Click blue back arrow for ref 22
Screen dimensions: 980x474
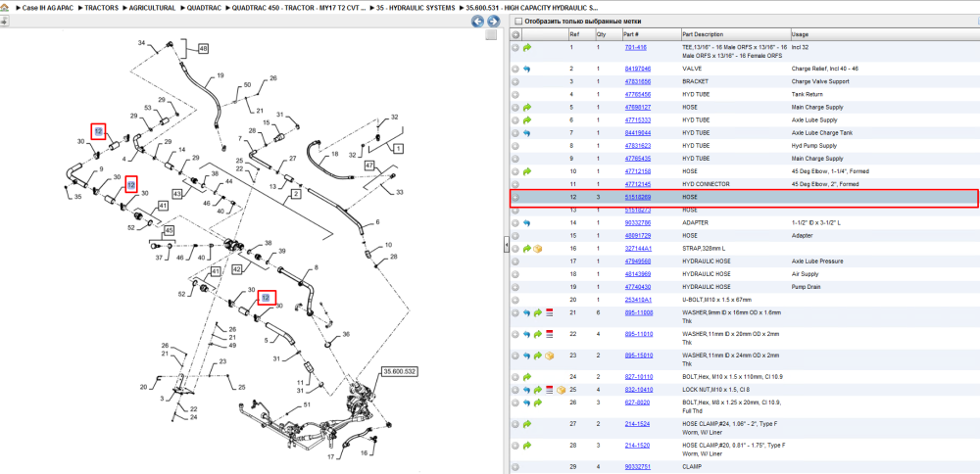click(x=527, y=334)
